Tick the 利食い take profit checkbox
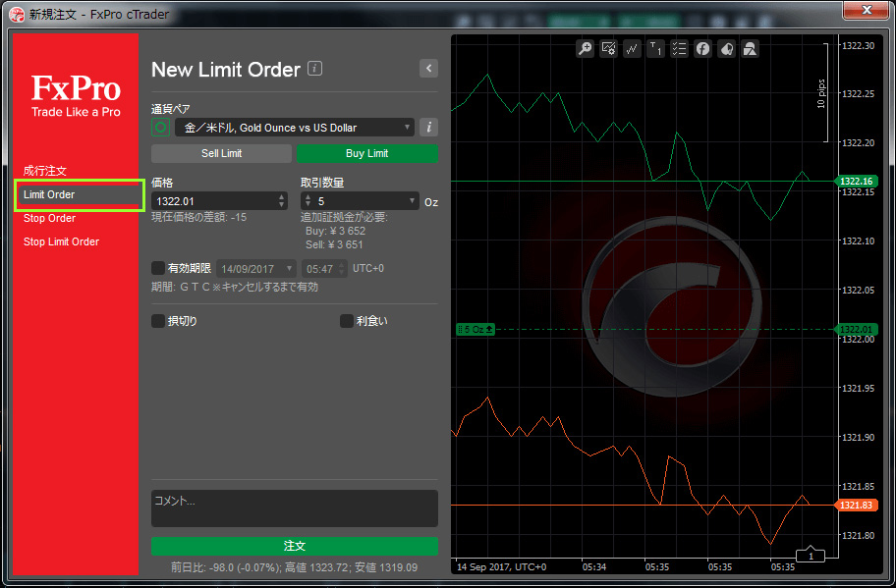The height and width of the screenshot is (588, 896). [x=346, y=321]
